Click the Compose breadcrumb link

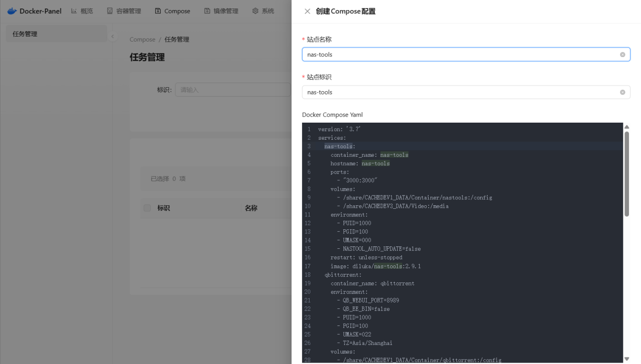click(143, 40)
